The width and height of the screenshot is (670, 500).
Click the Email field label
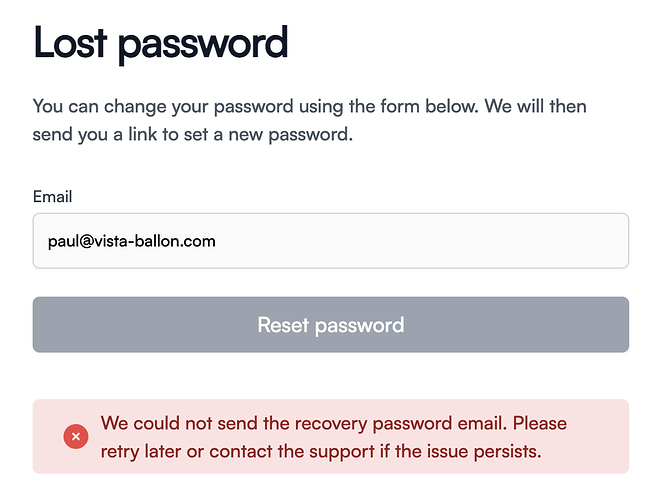[x=53, y=197]
